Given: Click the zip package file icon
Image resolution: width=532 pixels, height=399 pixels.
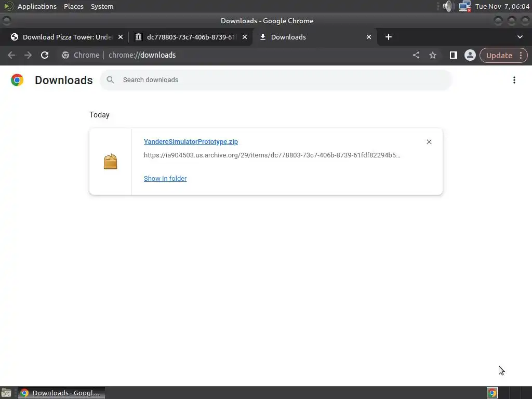Looking at the screenshot, I should click(110, 162).
